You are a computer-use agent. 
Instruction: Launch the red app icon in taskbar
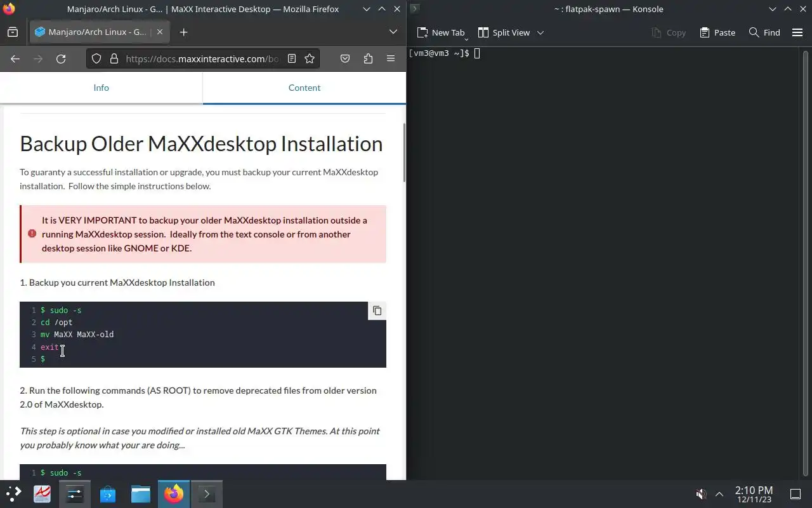click(x=42, y=494)
